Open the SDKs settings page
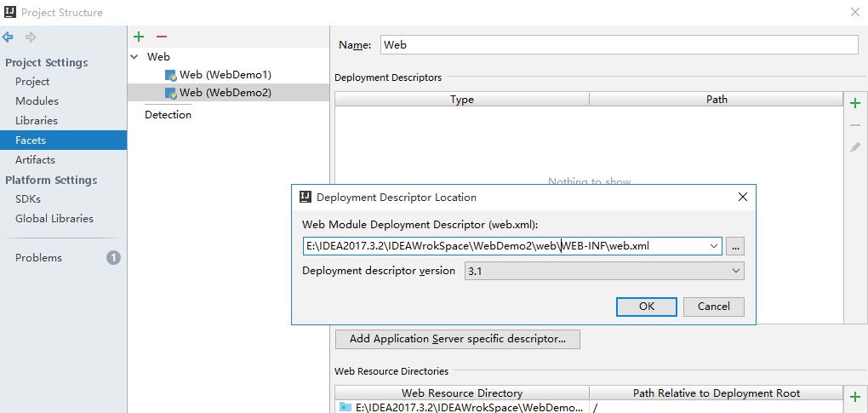 [x=28, y=199]
